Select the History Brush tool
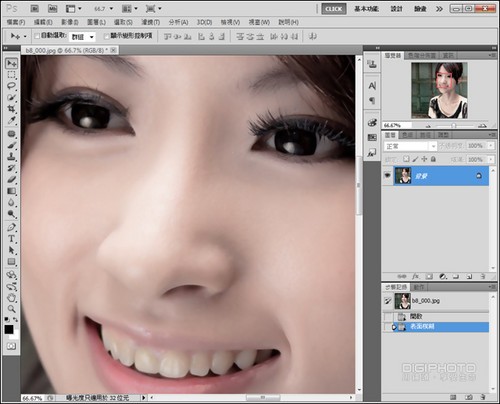This screenshot has width=500, height=404. [x=11, y=168]
